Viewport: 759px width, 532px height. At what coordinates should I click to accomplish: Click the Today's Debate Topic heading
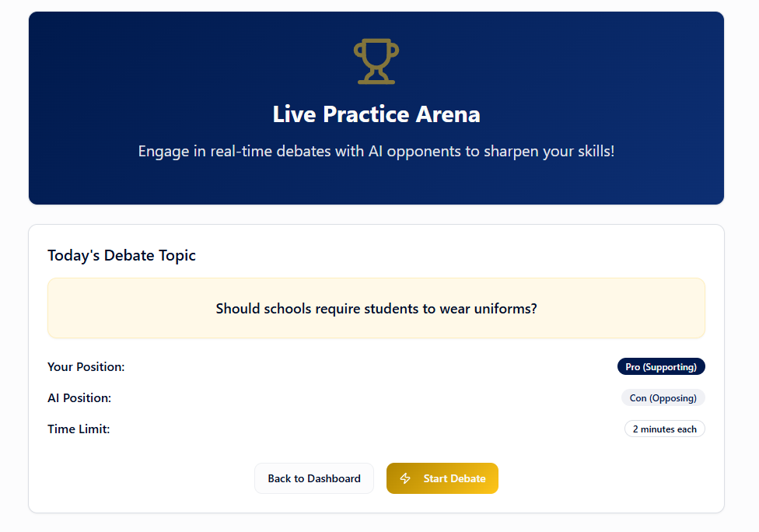(x=121, y=255)
